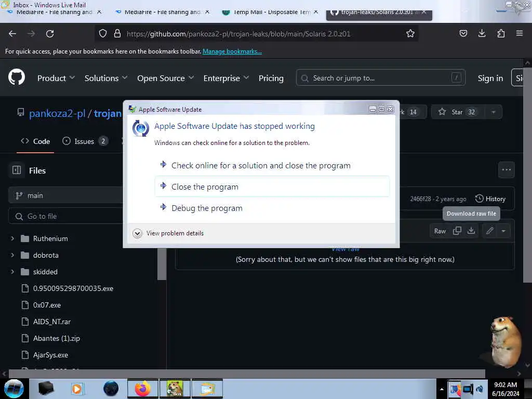Image resolution: width=532 pixels, height=399 pixels.
Task: Click the Go to file search field
Action: tap(66, 216)
